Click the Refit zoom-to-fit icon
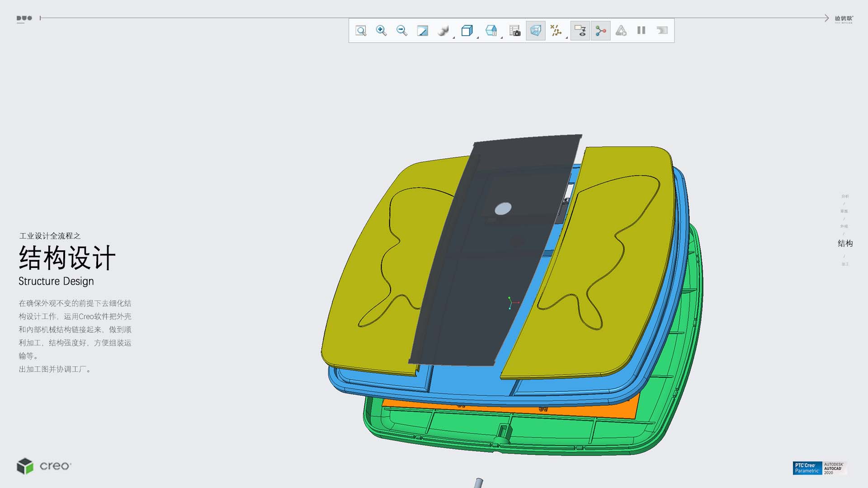 click(361, 31)
